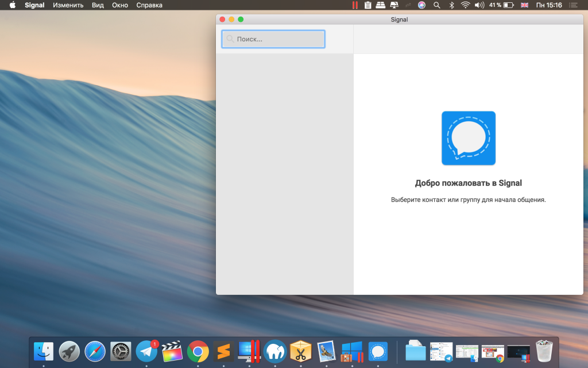Click the Signal logo in the welcome pane
This screenshot has height=368, width=588.
[x=469, y=138]
